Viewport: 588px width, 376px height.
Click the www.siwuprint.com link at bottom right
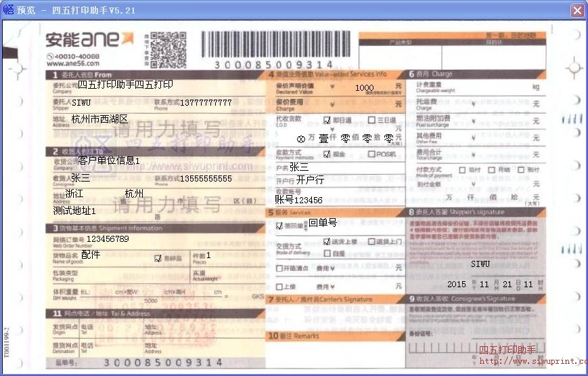(x=532, y=361)
